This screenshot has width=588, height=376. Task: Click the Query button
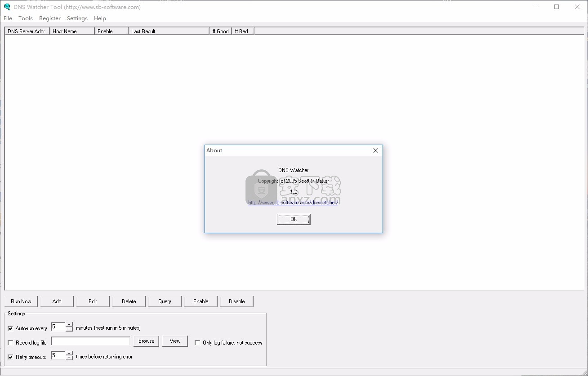pos(165,301)
